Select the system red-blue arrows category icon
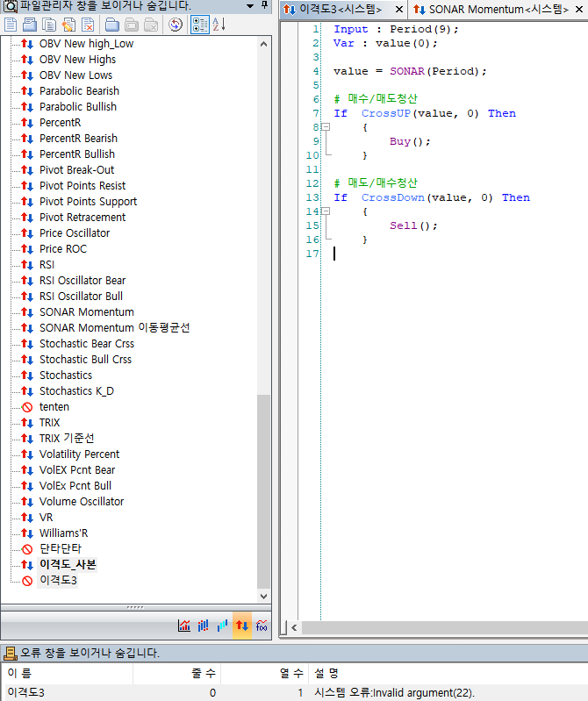 point(242,626)
